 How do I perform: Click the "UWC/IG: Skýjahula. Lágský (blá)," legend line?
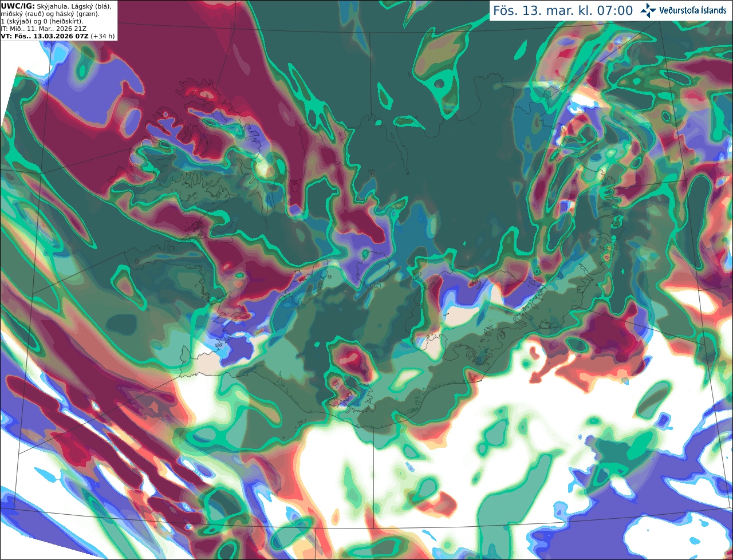click(x=56, y=6)
